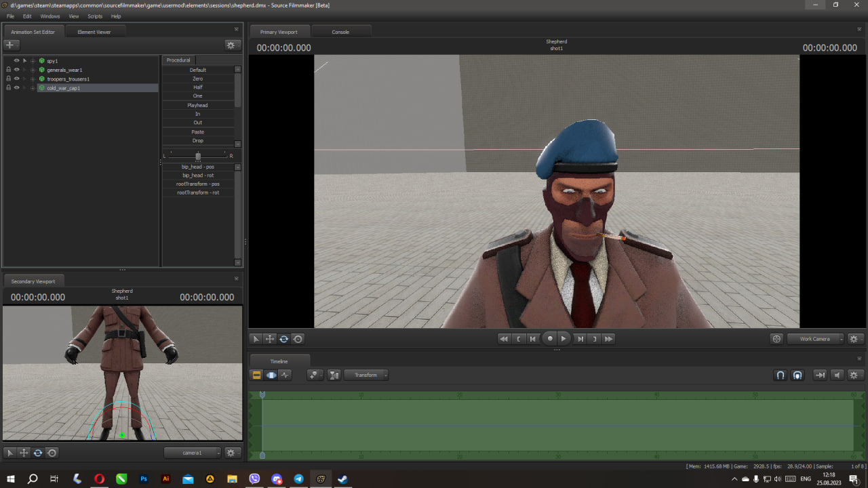
Task: Unlock the generals_wear1 animation set
Action: [x=8, y=70]
